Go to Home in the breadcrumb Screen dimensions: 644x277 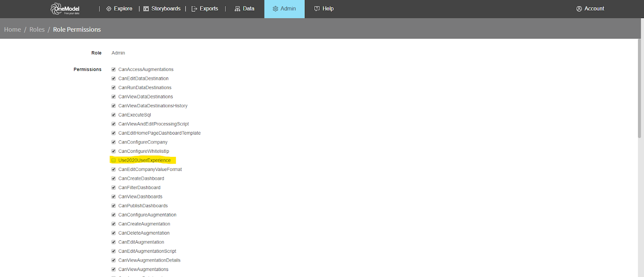[x=12, y=29]
